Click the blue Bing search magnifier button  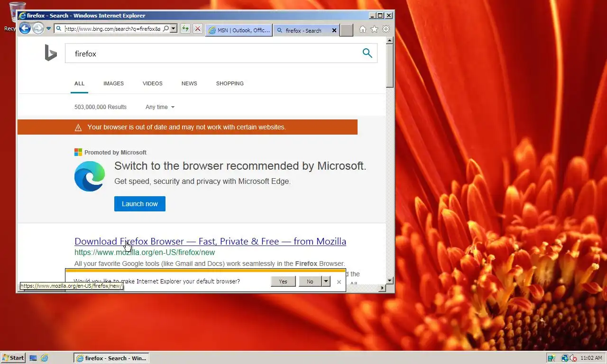[367, 53]
